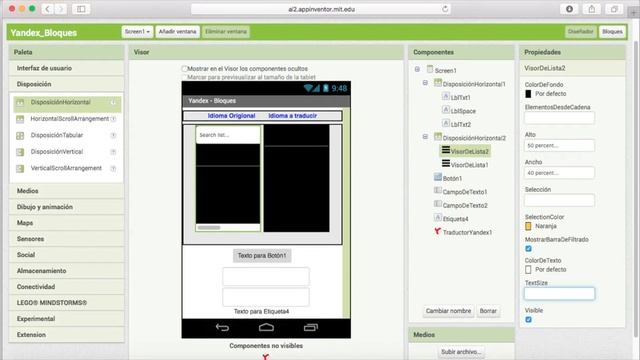The width and height of the screenshot is (640, 360).
Task: Tap Android recent apps button in preview
Action: 311,327
